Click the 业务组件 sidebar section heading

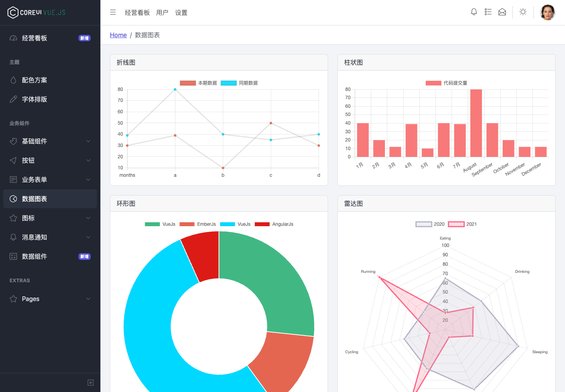pos(20,123)
